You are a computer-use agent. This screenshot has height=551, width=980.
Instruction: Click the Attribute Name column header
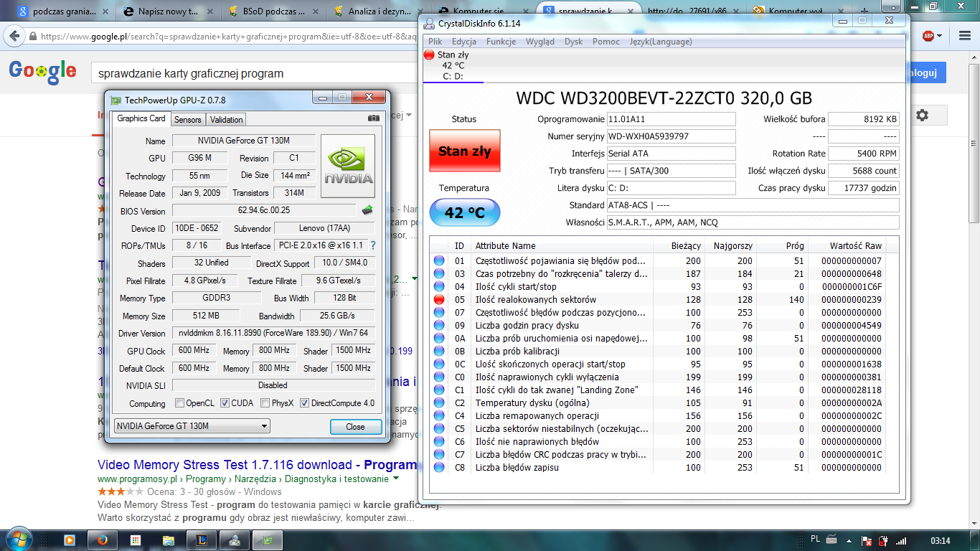[x=562, y=246]
